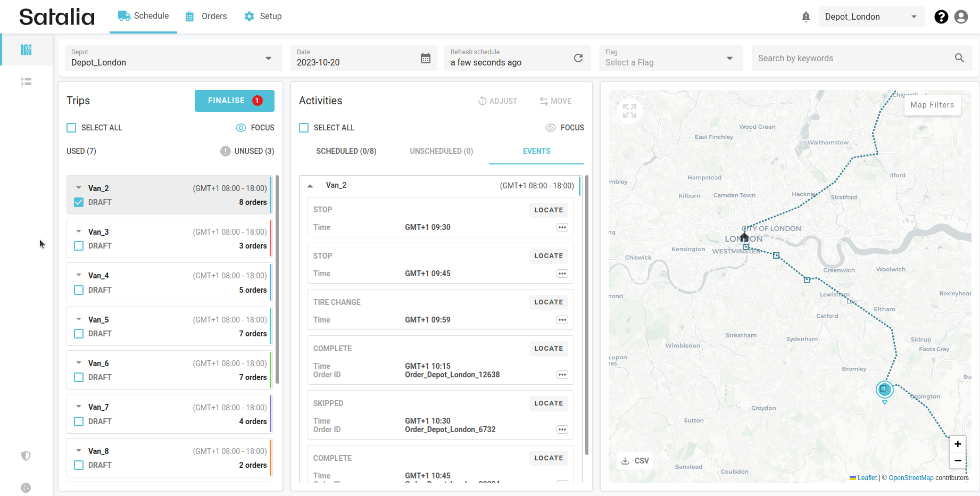Viewport: 980px width, 496px height.
Task: Open the calendar date picker icon
Action: 425,58
